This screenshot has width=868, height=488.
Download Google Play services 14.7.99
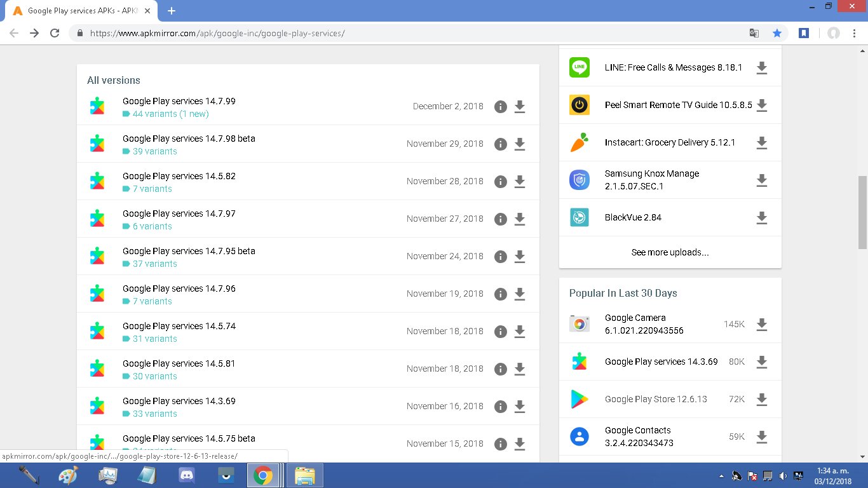(x=519, y=107)
